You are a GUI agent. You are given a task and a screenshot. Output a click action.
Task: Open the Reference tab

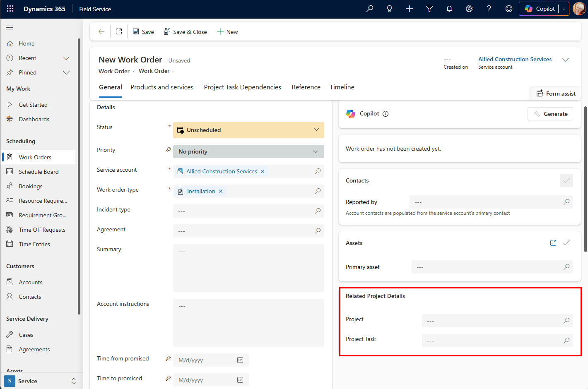tap(306, 87)
